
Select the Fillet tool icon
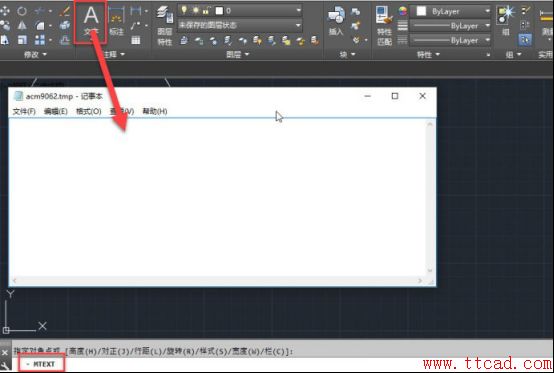[40, 25]
